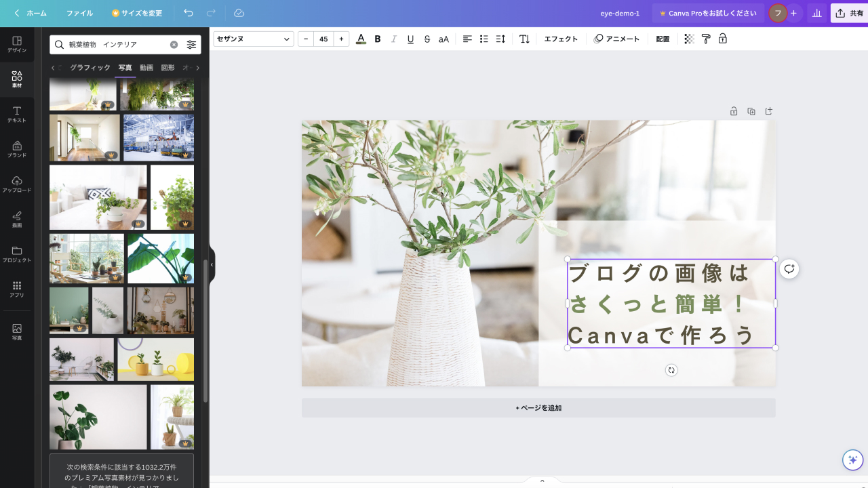Open the Canva assistant sparkle button

(852, 460)
